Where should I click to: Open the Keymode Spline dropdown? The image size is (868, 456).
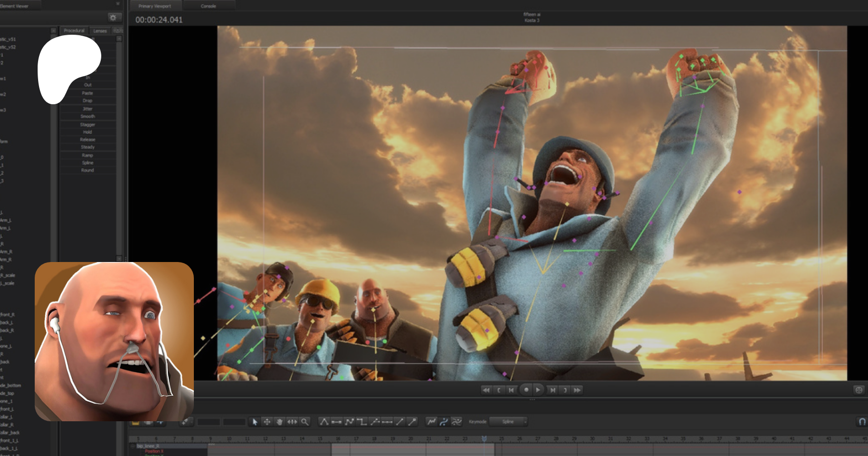click(508, 422)
